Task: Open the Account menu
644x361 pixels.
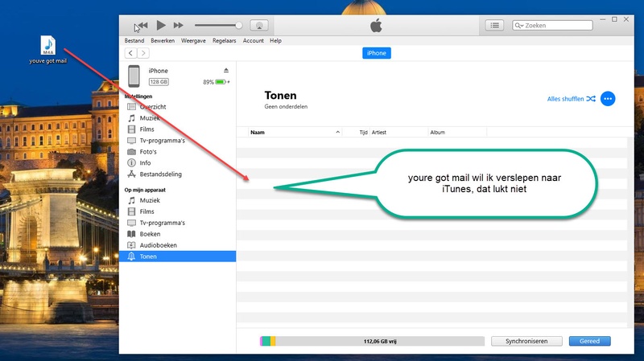Action: (x=253, y=41)
